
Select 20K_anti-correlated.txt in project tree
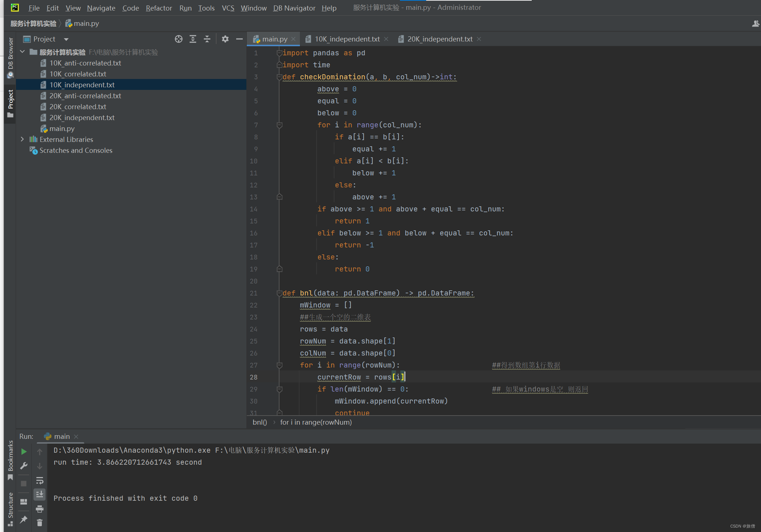[85, 96]
